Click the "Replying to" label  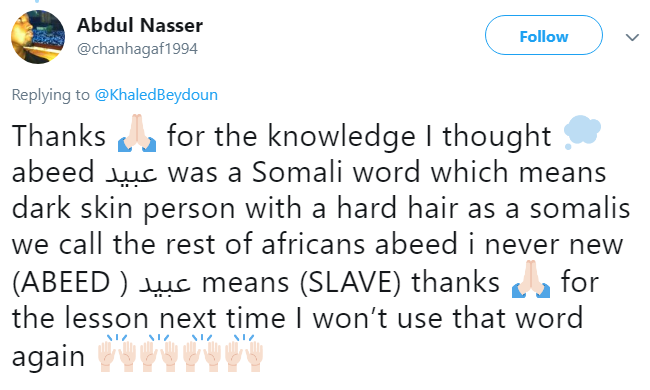tap(51, 95)
